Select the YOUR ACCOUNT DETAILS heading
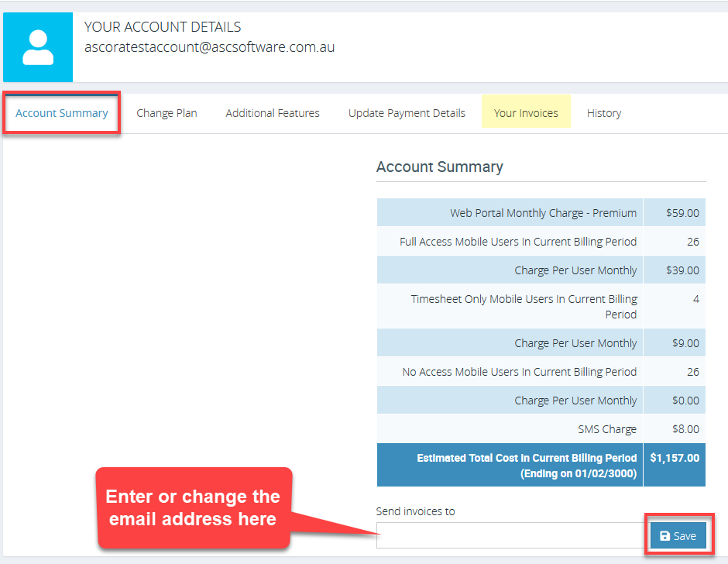Viewport: 728px width, 564px height. coord(163,27)
